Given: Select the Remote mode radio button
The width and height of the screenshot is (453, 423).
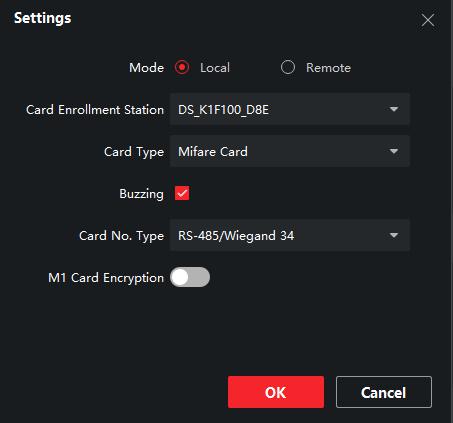Looking at the screenshot, I should click(x=288, y=67).
